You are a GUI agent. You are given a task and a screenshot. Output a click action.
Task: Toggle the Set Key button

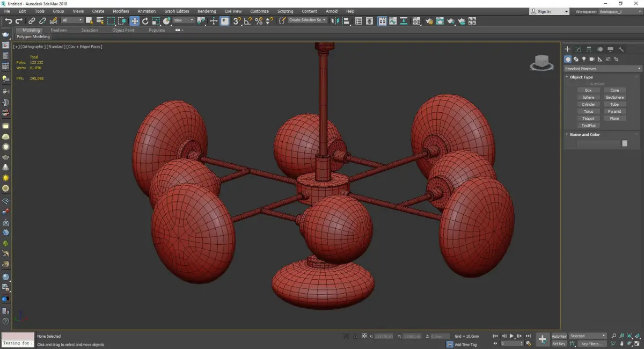(559, 344)
